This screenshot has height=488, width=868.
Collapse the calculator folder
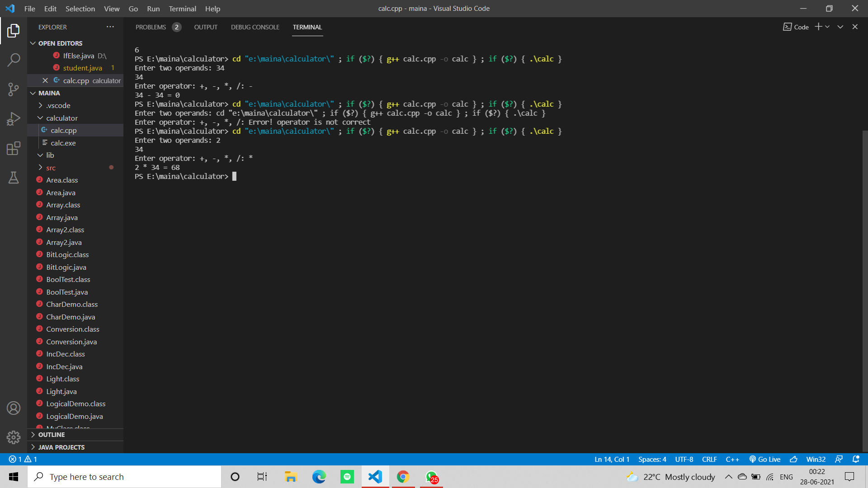coord(41,118)
